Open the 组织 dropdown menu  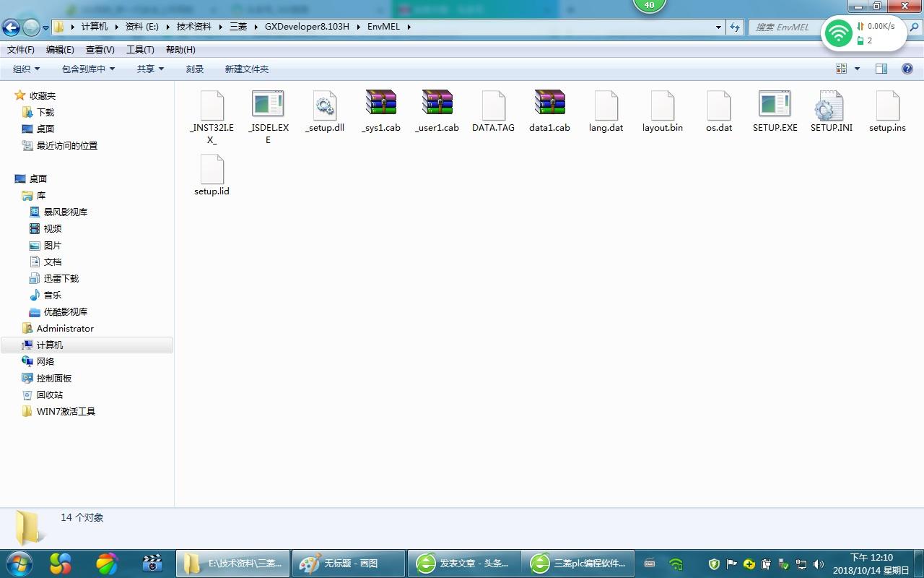[26, 69]
